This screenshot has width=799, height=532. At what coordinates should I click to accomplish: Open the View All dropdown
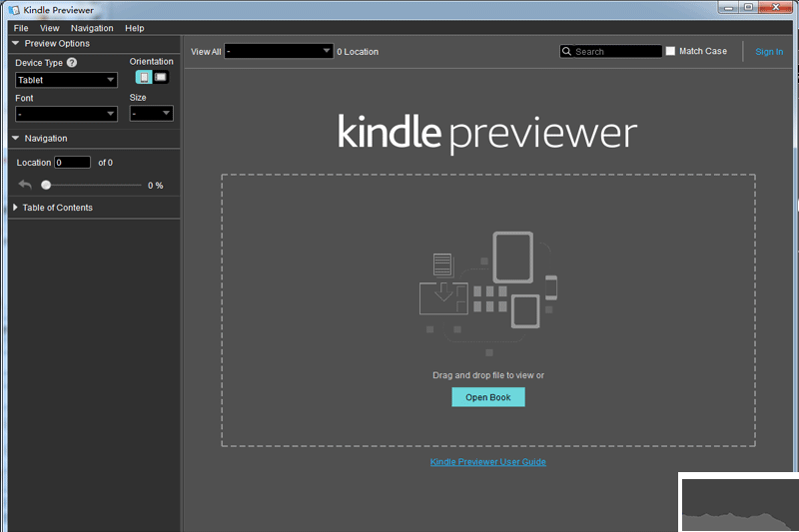point(279,51)
